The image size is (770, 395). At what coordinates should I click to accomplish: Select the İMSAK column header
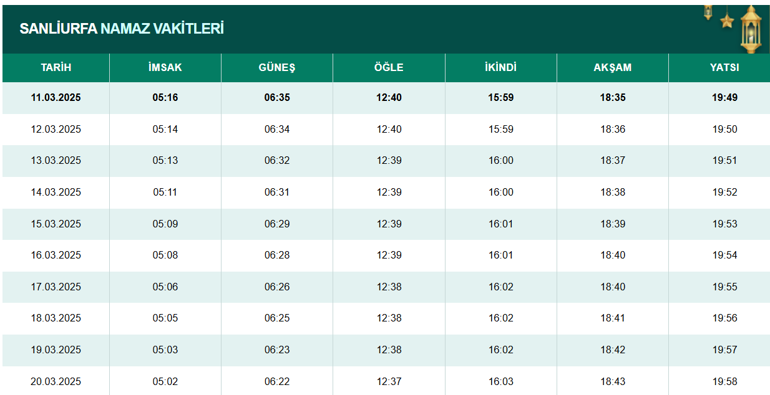pos(165,67)
